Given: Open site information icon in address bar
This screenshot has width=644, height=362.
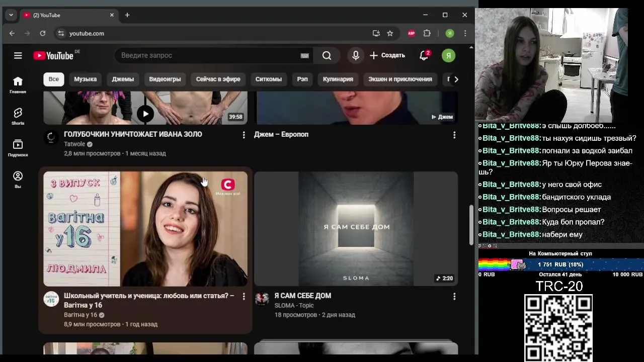Looking at the screenshot, I should pos(61,33).
